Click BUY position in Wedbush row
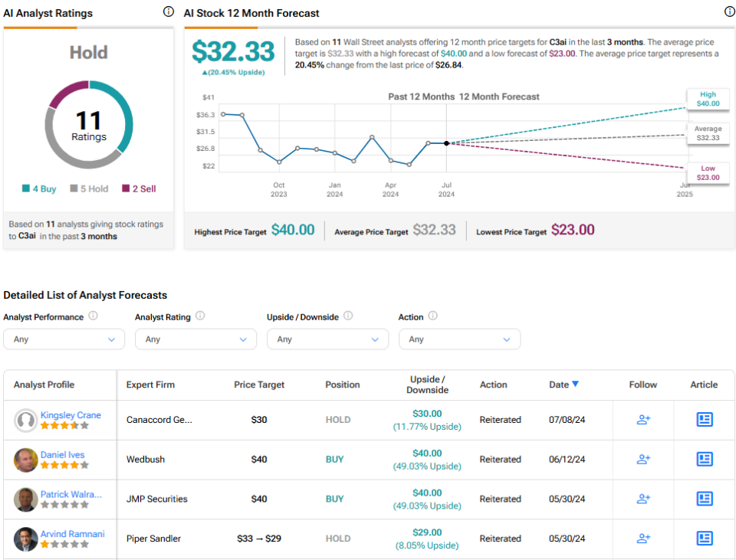736x560 pixels. pyautogui.click(x=335, y=460)
